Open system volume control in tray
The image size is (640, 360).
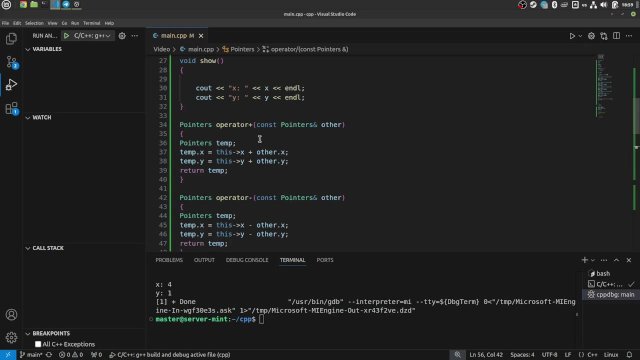coord(604,5)
